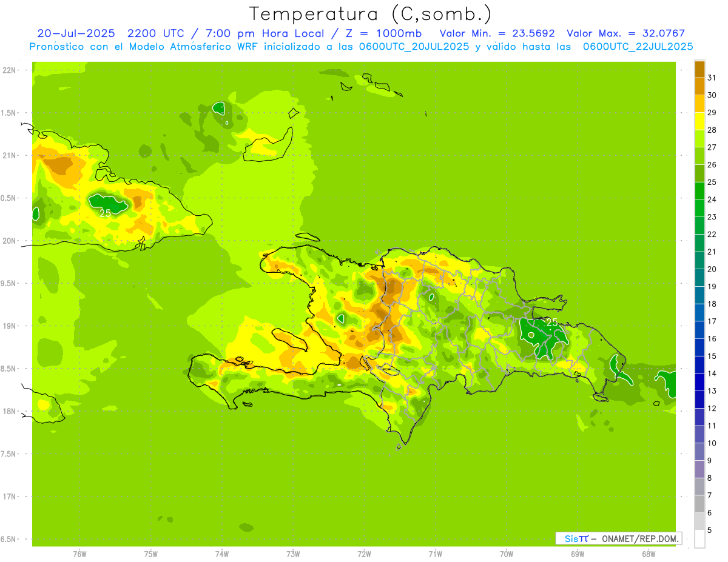Pick the color bar segment between 24 and 25
728x562 pixels.
699,191
